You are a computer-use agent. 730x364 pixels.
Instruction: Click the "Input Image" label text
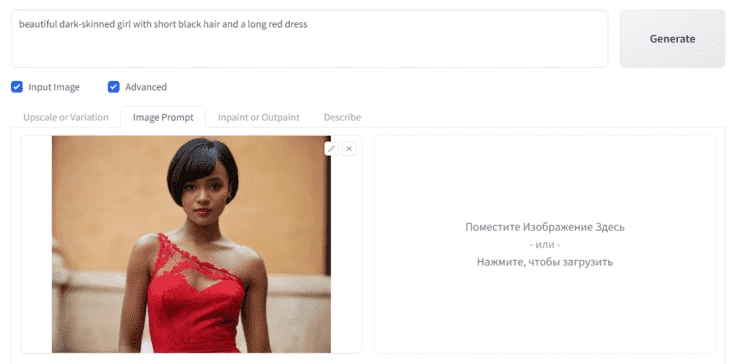pos(54,87)
